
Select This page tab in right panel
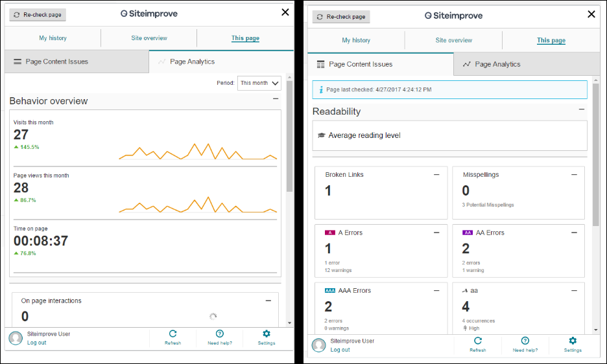coord(551,40)
